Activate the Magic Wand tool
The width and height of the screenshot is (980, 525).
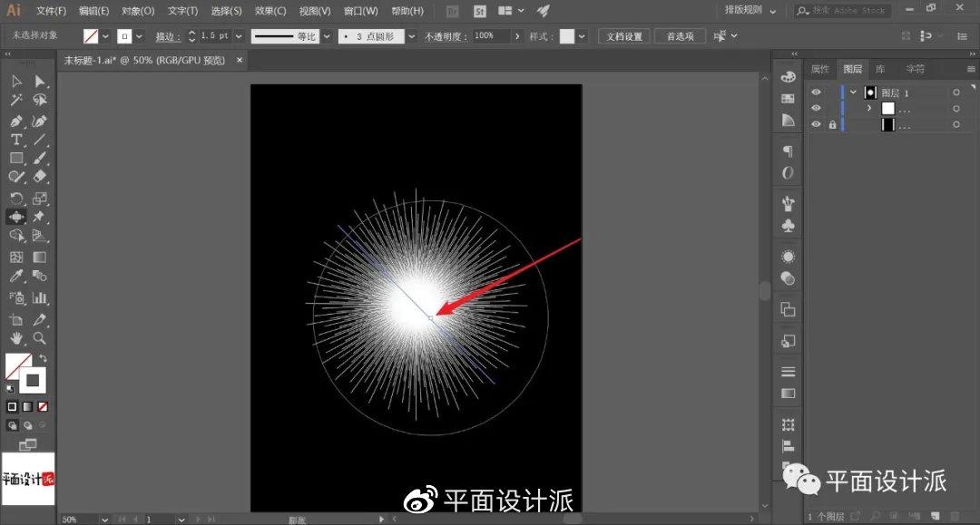tap(16, 100)
